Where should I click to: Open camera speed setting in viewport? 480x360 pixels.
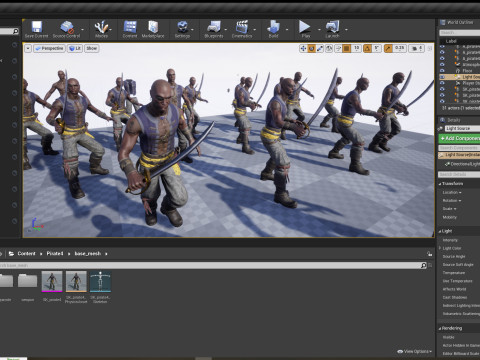tap(416, 49)
